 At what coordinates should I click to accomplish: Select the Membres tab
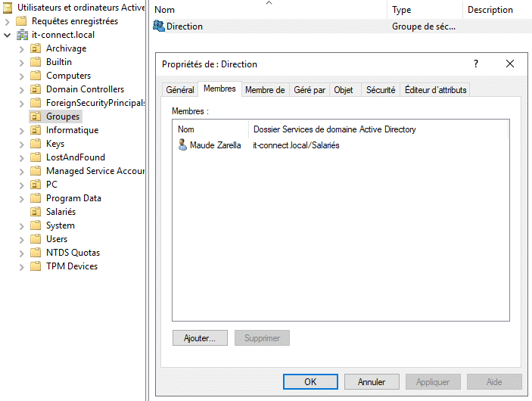point(219,89)
